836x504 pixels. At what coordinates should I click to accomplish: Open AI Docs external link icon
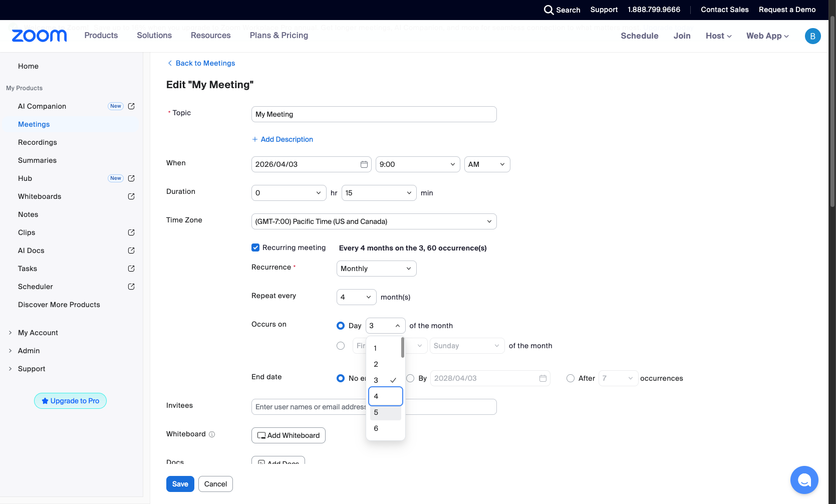coord(131,250)
